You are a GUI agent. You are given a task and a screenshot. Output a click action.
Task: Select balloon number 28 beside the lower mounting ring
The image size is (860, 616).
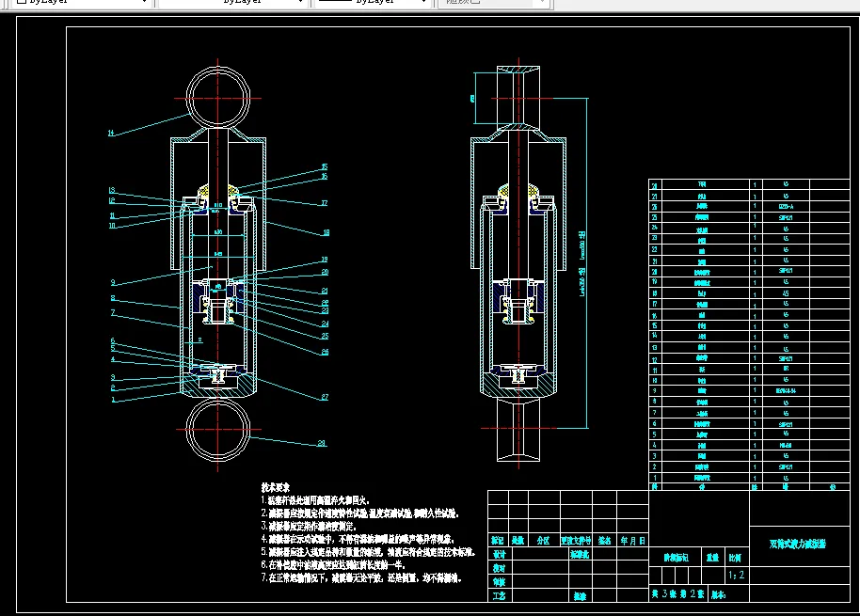click(322, 443)
